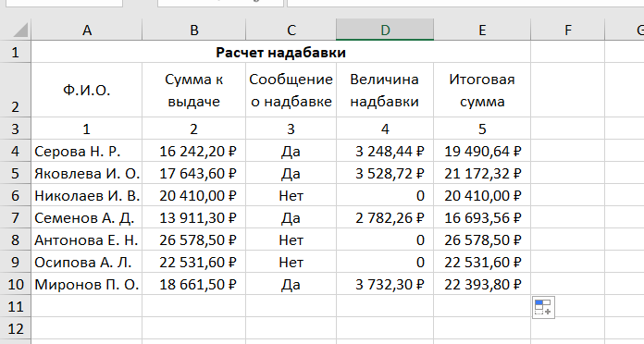The width and height of the screenshot is (644, 344).
Task: Select row 5 header
Action: tap(15, 173)
